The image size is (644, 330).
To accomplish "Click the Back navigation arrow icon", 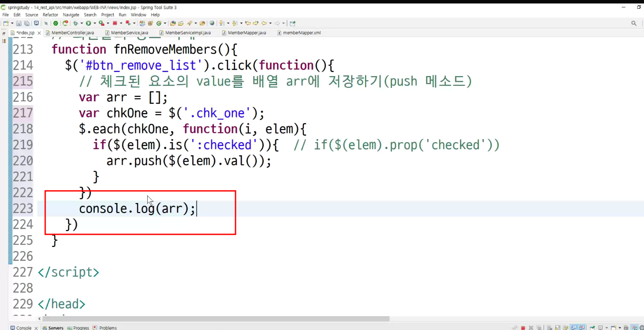I will click(x=264, y=23).
